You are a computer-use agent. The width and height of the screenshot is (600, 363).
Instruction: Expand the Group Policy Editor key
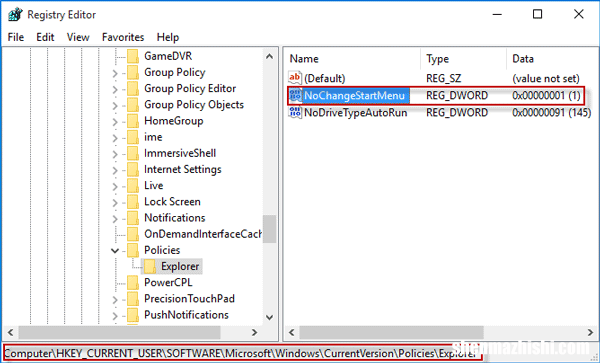click(115, 89)
